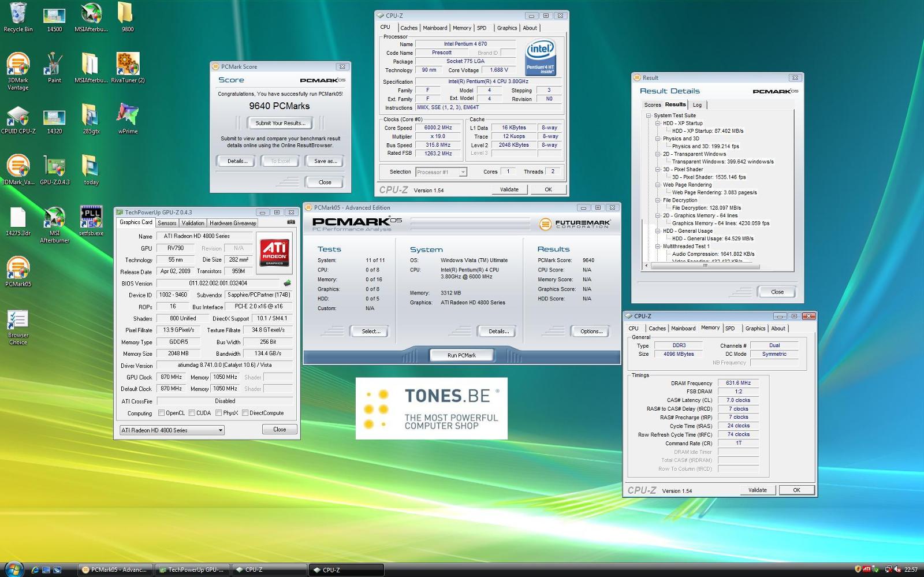Click the ATI tray icon
The image size is (924, 577).
[867, 569]
